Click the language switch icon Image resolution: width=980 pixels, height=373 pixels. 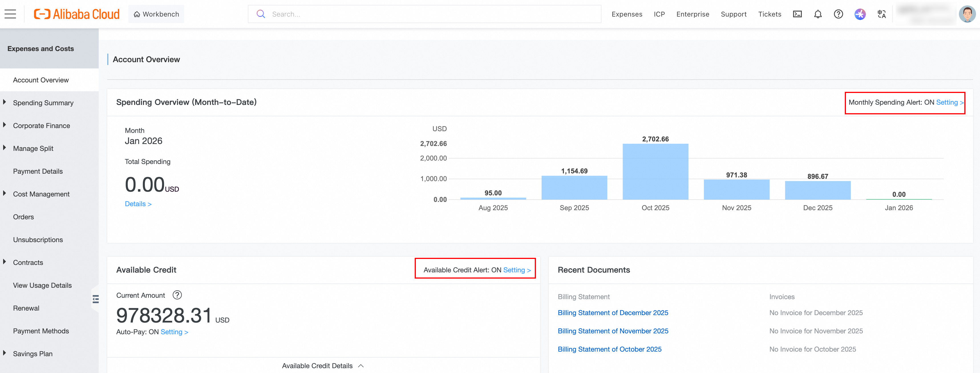coord(882,14)
